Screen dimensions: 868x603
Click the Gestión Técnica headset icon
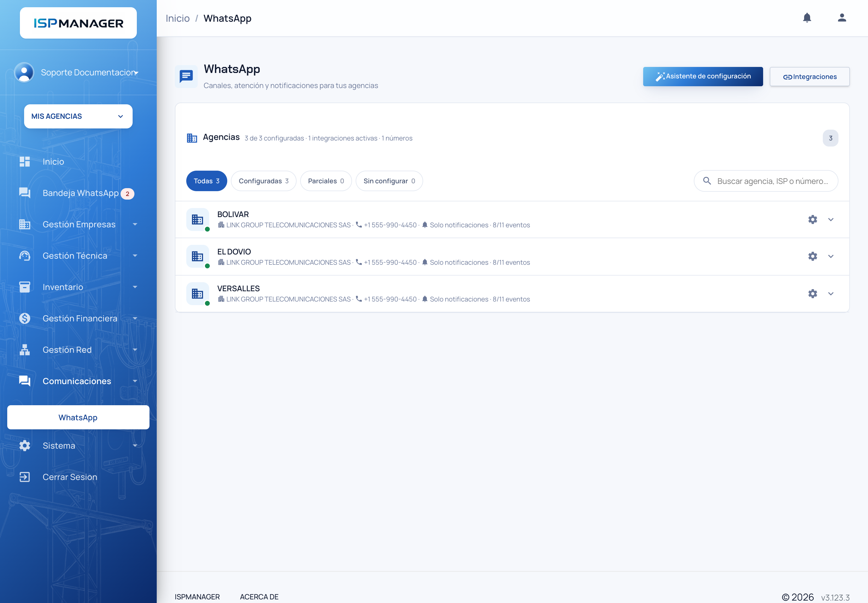(x=24, y=256)
